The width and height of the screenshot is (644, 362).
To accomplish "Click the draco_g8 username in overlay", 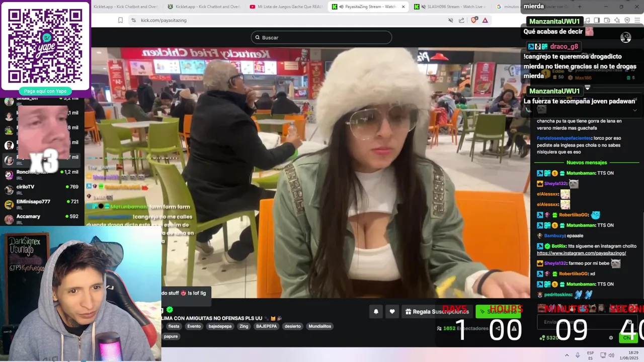I will [x=564, y=47].
